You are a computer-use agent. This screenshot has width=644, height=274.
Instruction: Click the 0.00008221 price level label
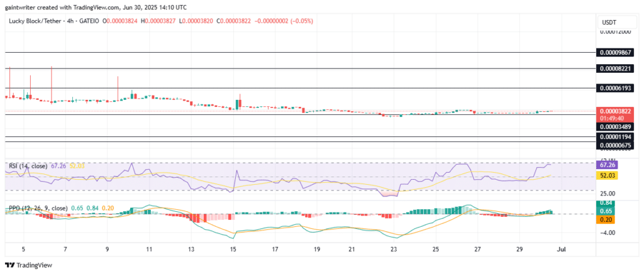pyautogui.click(x=614, y=68)
